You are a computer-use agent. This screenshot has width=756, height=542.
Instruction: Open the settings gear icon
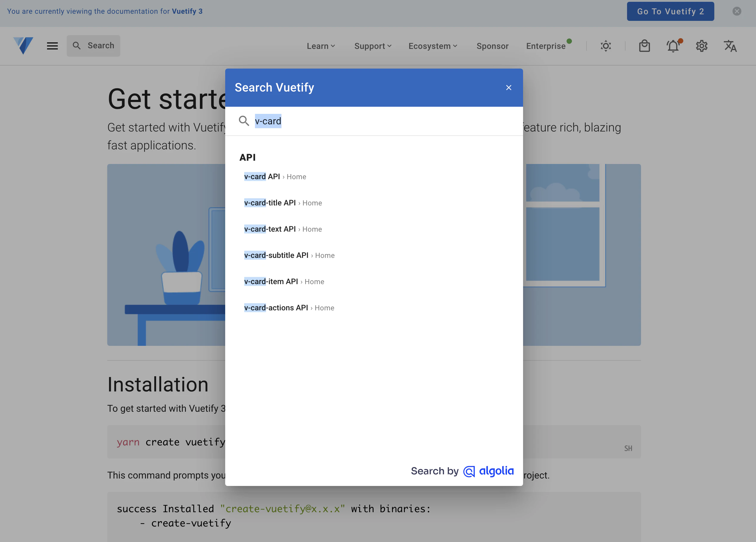coord(702,46)
